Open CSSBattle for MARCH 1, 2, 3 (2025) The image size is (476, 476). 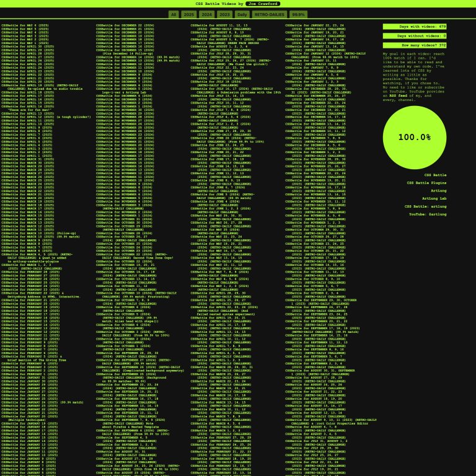pyautogui.click(x=32, y=267)
